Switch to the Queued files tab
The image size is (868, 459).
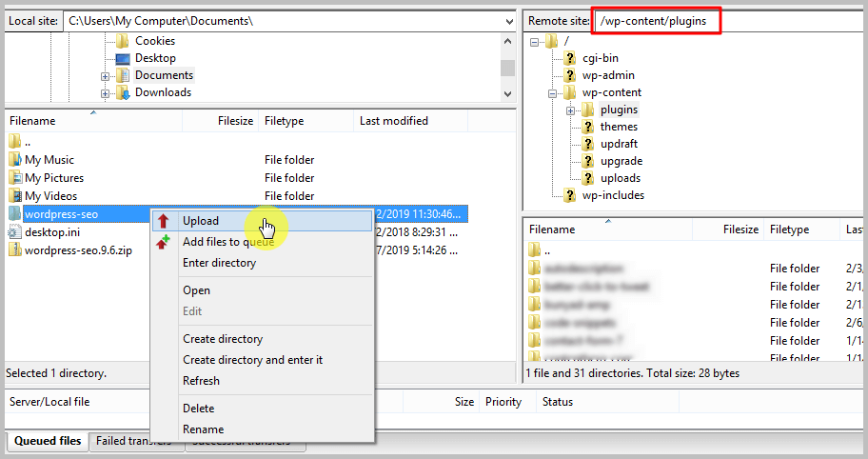(48, 441)
